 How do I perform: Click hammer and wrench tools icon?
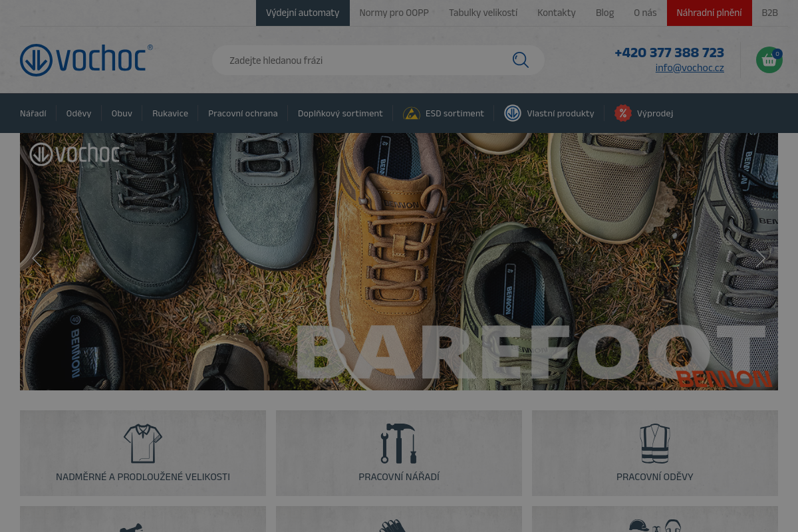tap(399, 444)
